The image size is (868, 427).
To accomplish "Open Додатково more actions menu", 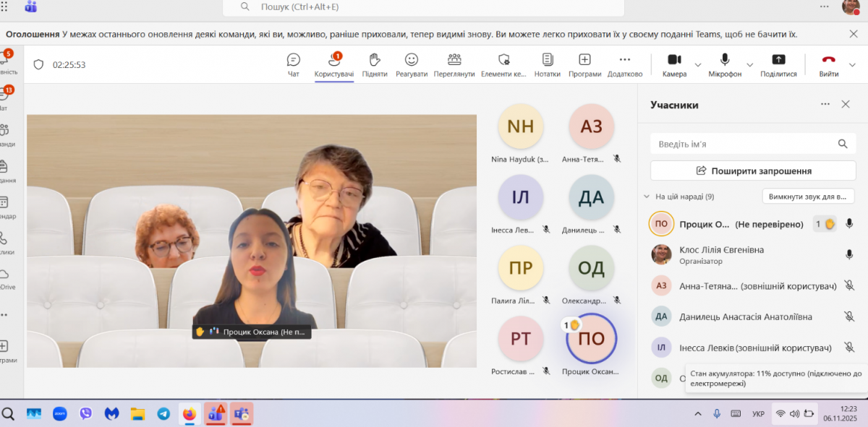I will (625, 64).
